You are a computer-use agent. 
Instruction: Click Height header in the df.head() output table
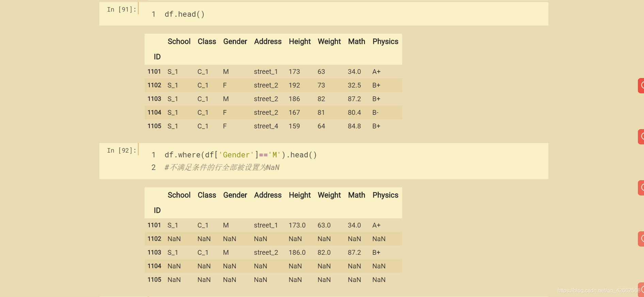pyautogui.click(x=300, y=42)
